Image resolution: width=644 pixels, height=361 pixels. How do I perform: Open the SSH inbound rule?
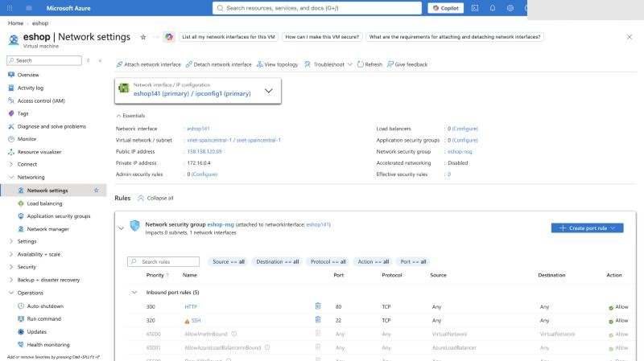point(196,320)
